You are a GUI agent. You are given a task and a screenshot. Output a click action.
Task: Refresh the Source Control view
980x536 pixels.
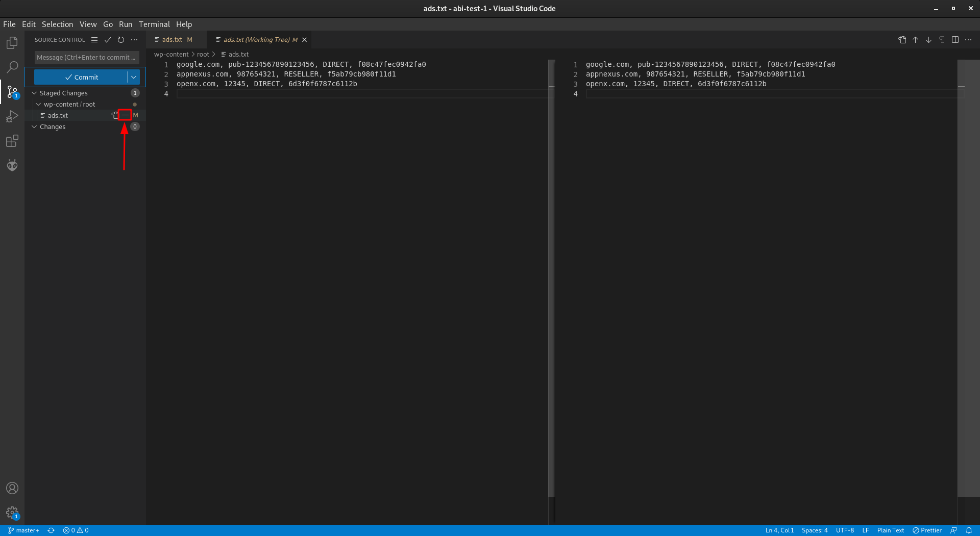pos(121,40)
